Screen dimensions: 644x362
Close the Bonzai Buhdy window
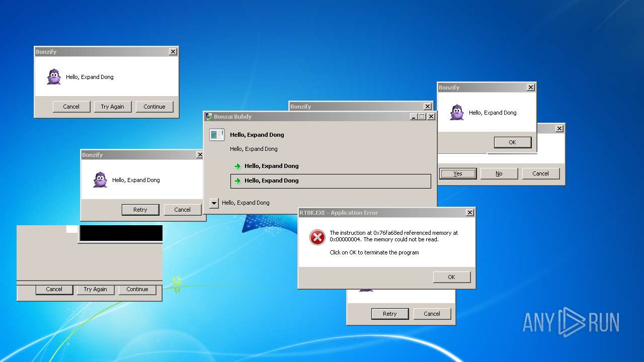point(431,117)
